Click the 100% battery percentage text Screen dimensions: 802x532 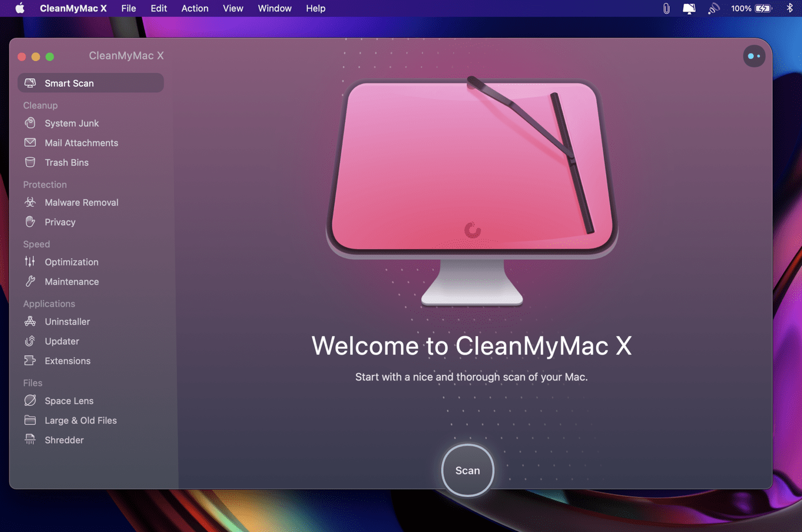pyautogui.click(x=741, y=8)
